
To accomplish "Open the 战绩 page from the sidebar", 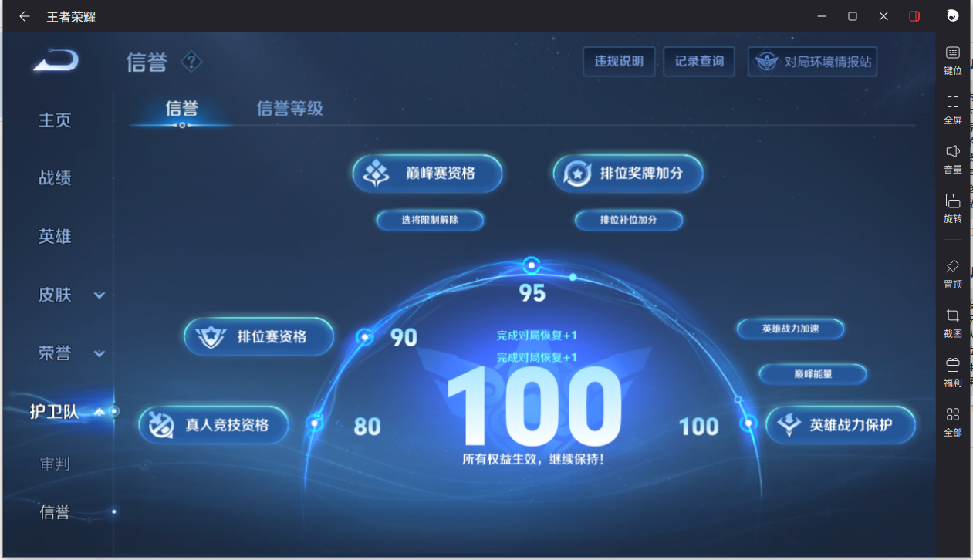I will pos(55,177).
